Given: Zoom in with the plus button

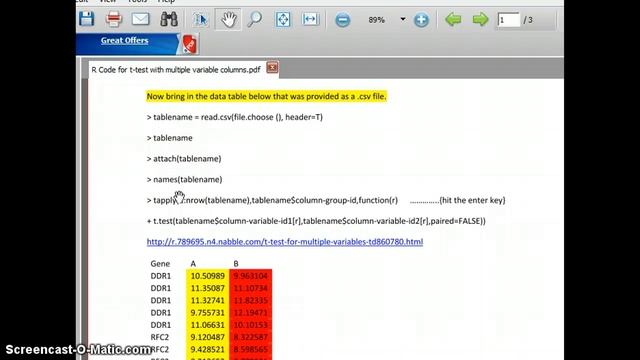Looking at the screenshot, I should point(421,20).
